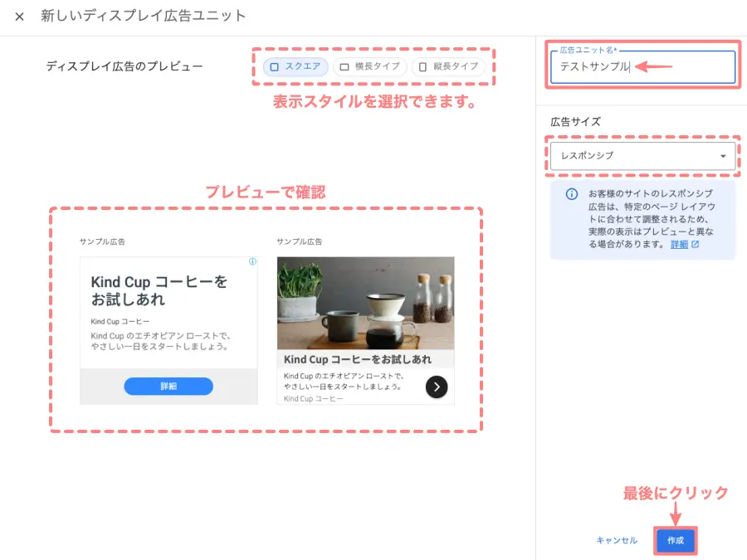747x560 pixels.
Task: Click the info icon in the responsive notice box
Action: point(570,195)
